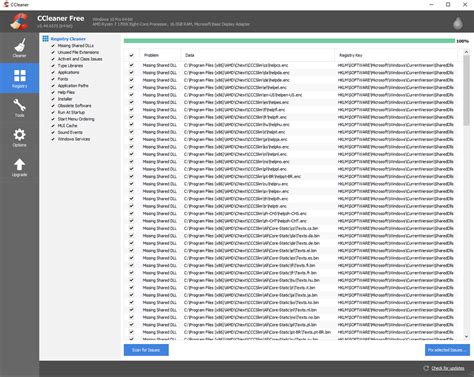Toggle Sound Events scan option
Image resolution: width=474 pixels, height=377 pixels.
pos(53,132)
